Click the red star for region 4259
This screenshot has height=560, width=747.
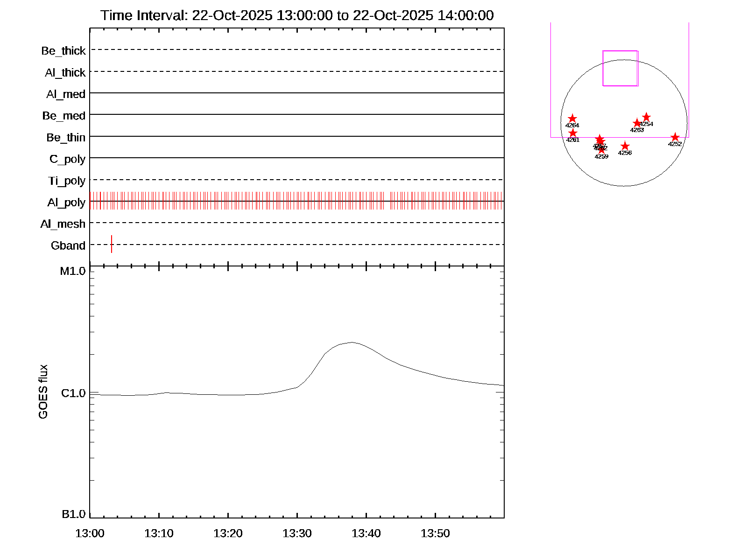coord(601,150)
